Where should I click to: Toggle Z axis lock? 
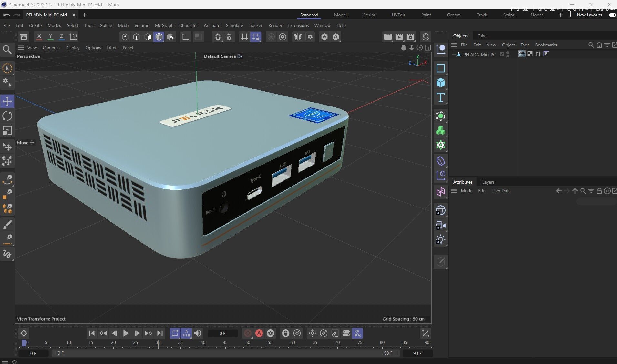[x=62, y=37]
